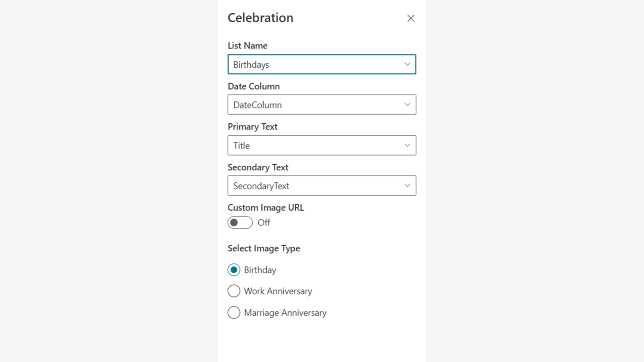Click the Date Column field label
The width and height of the screenshot is (644, 362).
tap(254, 86)
